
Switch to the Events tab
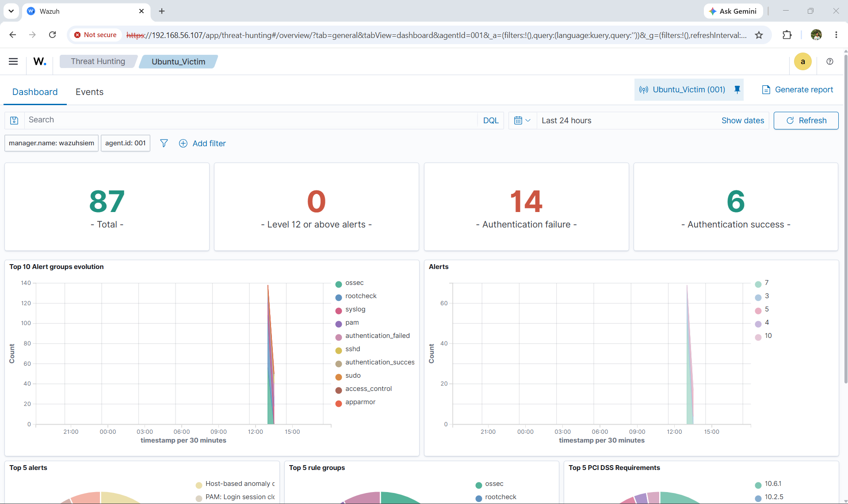[89, 92]
